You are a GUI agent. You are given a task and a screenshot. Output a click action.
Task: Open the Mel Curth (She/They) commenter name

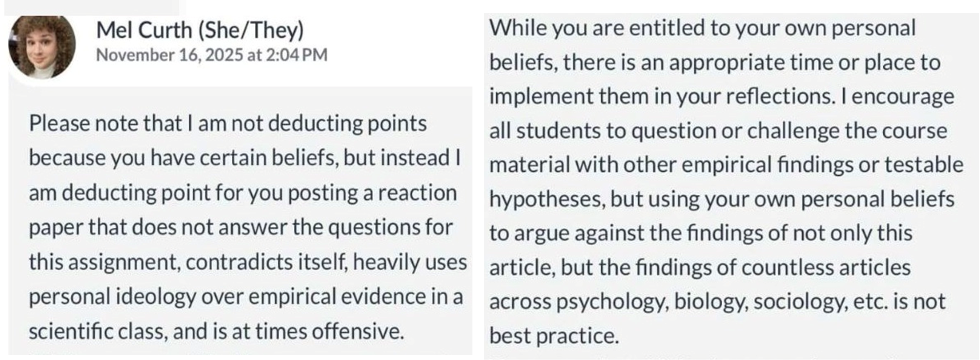point(200,30)
